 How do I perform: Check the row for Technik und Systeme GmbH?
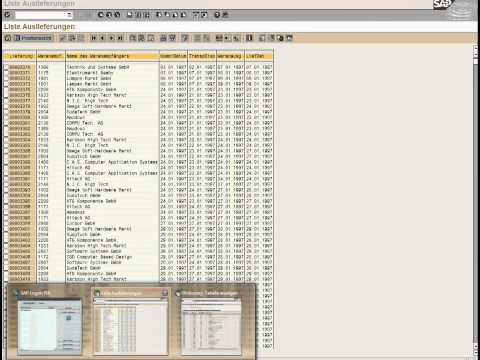coord(6,67)
